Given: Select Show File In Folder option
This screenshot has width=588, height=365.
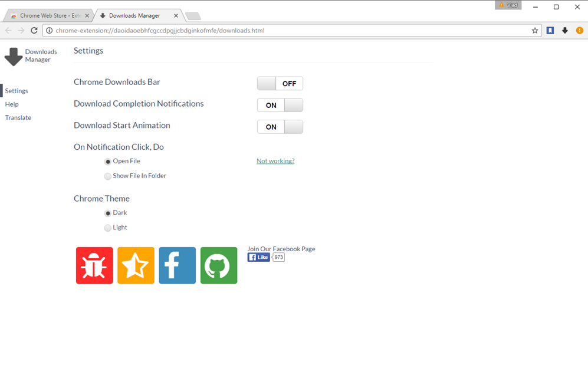Looking at the screenshot, I should point(107,176).
